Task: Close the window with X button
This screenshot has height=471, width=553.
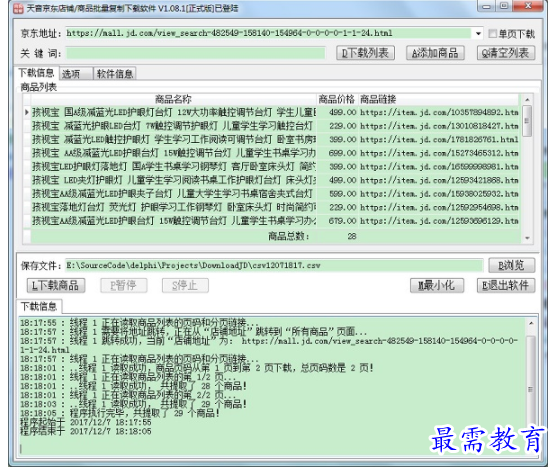Action: (528, 6)
